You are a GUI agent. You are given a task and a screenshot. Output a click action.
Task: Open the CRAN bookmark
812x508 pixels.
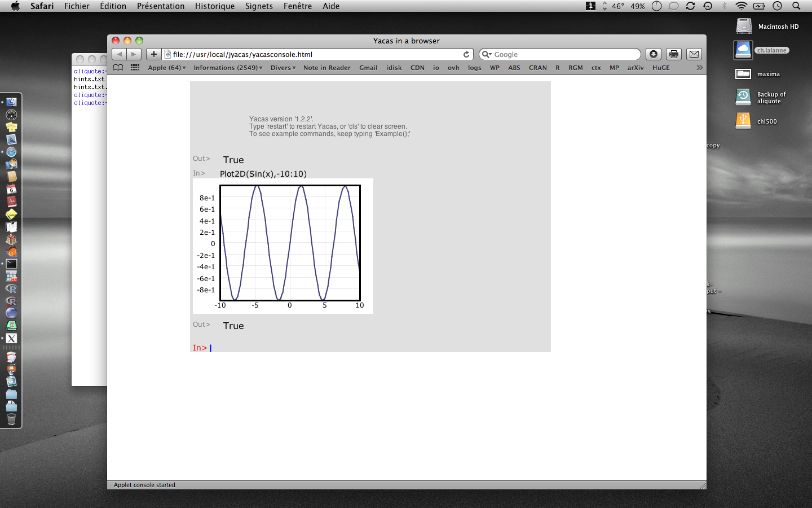click(537, 68)
